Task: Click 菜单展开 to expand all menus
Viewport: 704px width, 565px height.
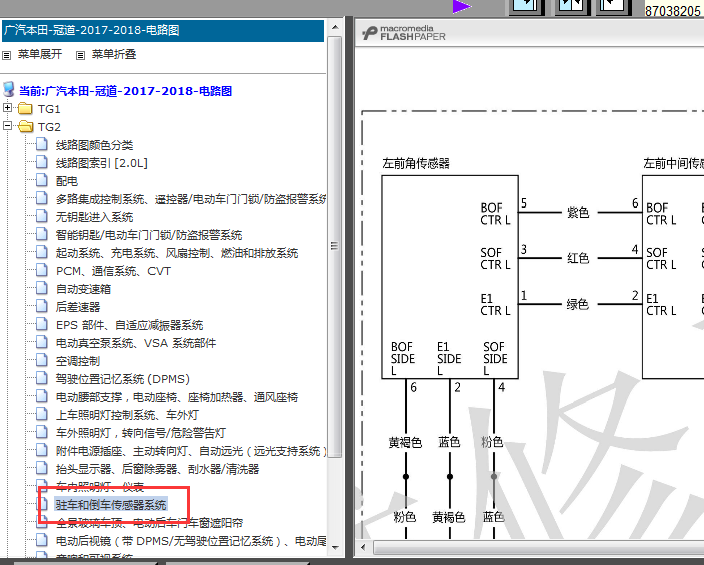Action: click(x=40, y=54)
